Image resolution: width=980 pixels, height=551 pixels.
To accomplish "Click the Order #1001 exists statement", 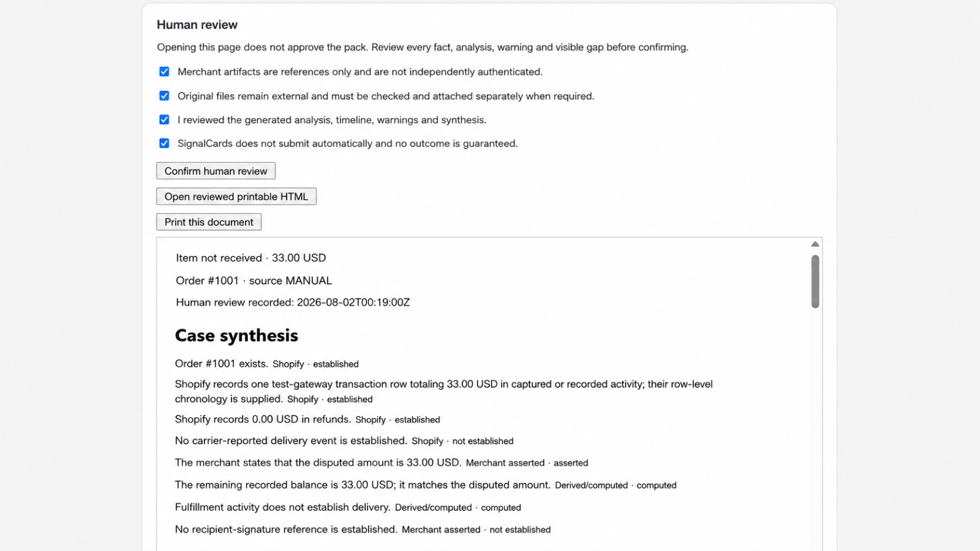I will [222, 364].
